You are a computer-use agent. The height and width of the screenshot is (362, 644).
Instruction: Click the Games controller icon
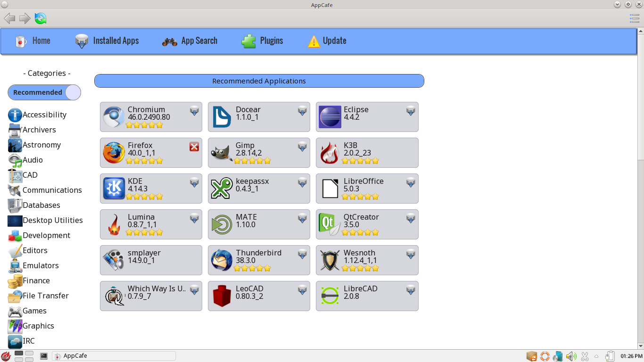coord(15,311)
